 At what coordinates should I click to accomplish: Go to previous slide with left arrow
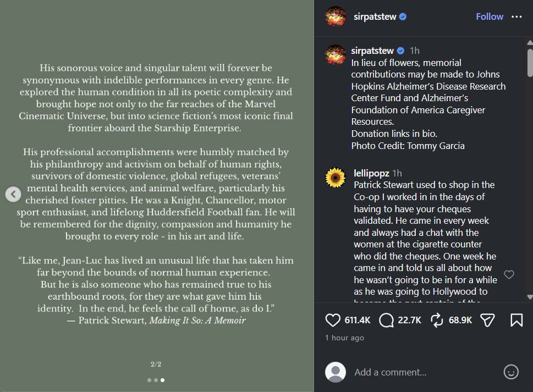click(x=13, y=194)
